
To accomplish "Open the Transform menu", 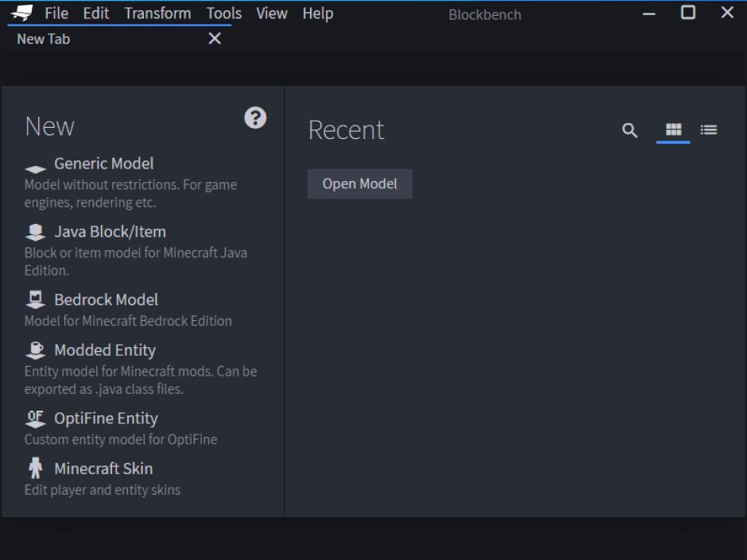I will click(157, 14).
